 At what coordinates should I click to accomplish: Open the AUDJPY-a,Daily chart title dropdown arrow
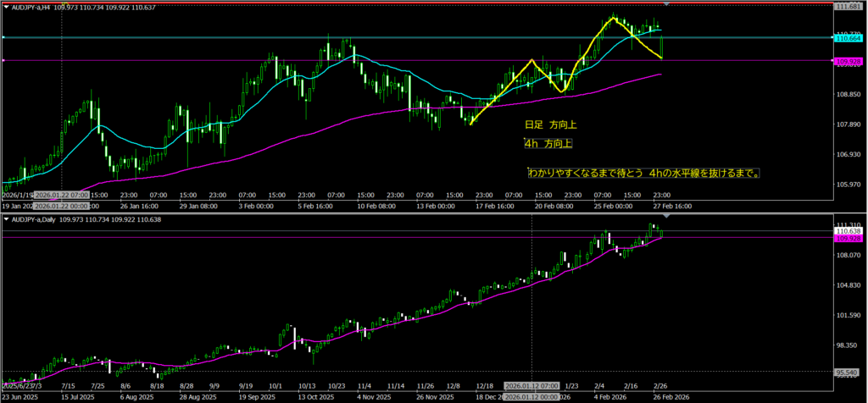6,219
